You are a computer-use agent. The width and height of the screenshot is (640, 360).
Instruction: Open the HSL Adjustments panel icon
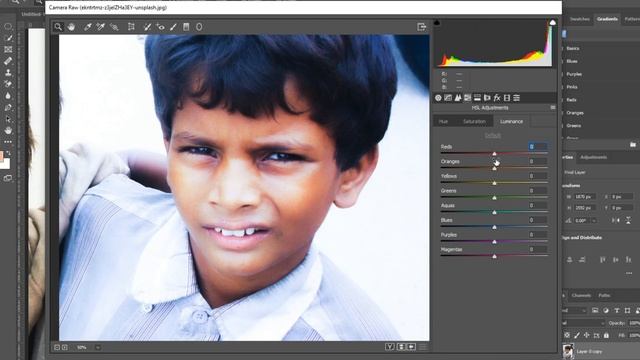point(468,98)
